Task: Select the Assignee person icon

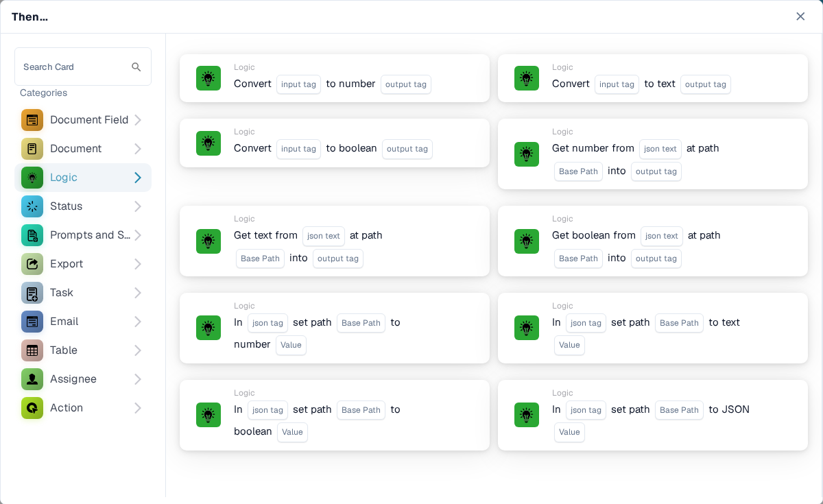Action: (x=32, y=379)
